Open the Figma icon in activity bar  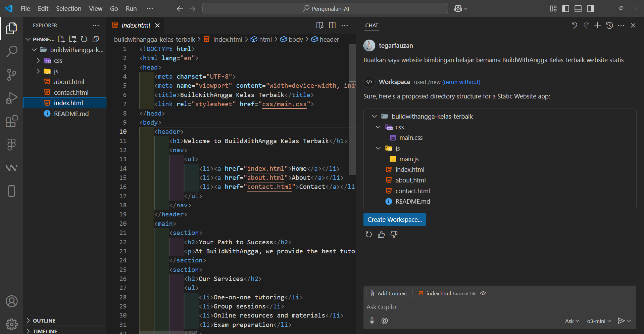(11, 144)
